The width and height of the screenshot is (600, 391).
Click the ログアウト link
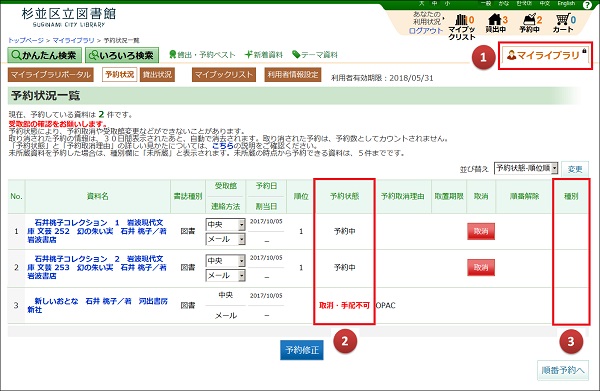tap(426, 31)
